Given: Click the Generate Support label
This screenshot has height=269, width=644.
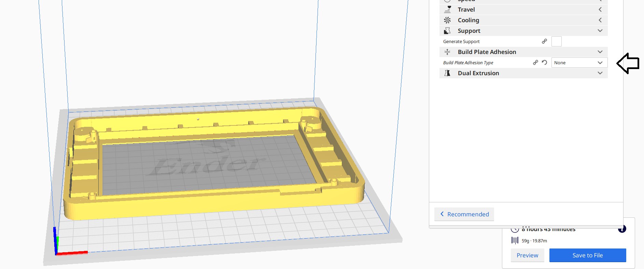Looking at the screenshot, I should click(461, 41).
